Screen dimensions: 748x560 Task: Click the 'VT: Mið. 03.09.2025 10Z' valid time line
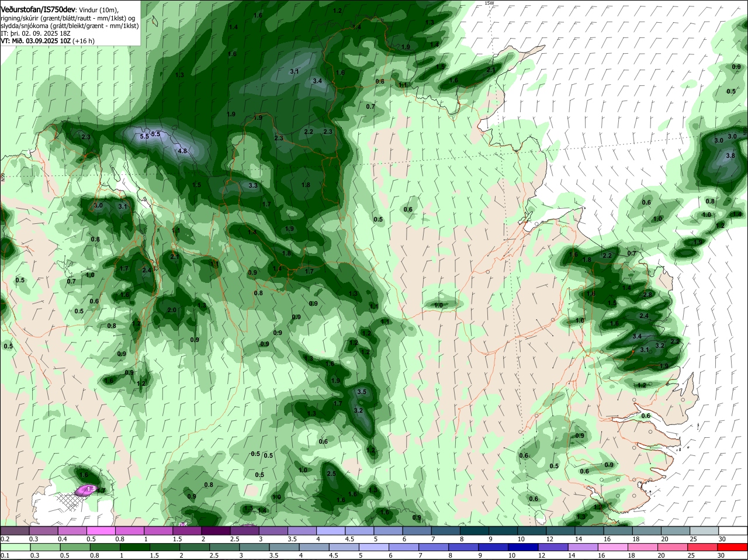point(36,41)
